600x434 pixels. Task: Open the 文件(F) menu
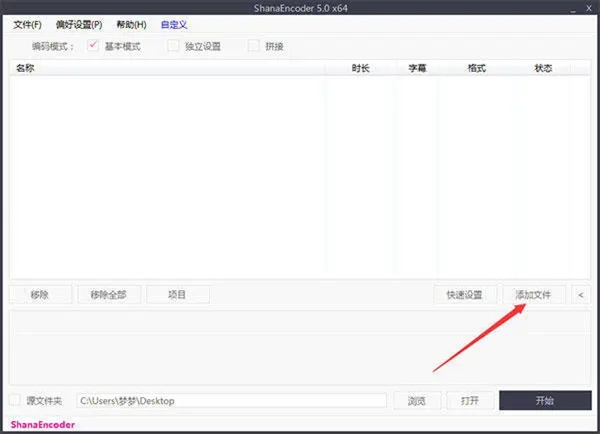coord(27,24)
